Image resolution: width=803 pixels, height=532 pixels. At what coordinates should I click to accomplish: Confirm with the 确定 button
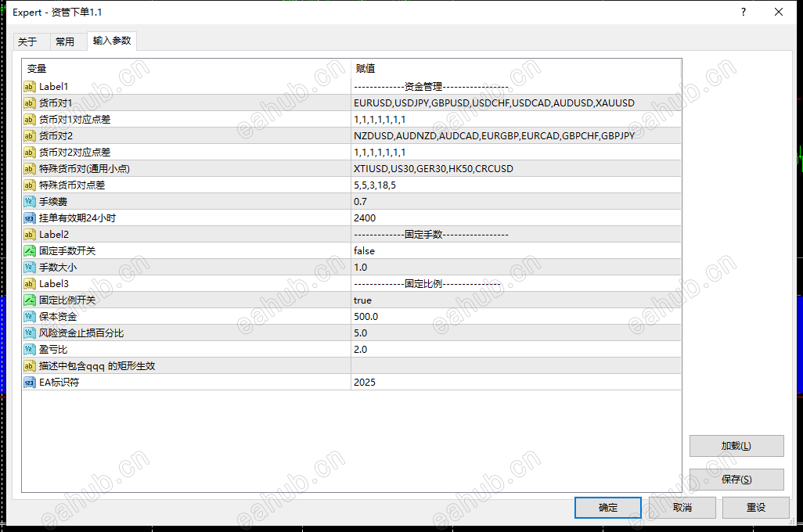click(608, 508)
